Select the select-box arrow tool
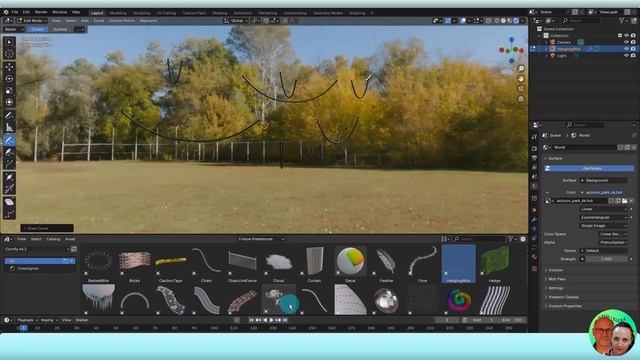The height and width of the screenshot is (360, 640). pos(9,42)
